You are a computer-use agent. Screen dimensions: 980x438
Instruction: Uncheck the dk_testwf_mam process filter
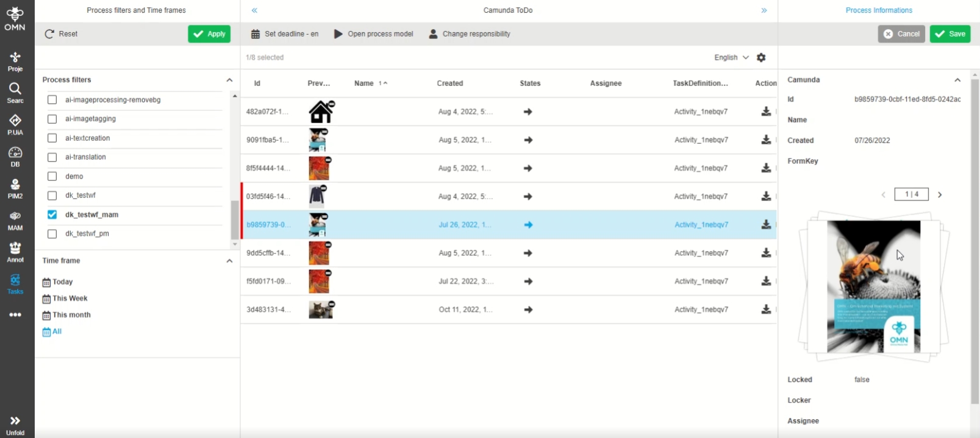(x=52, y=214)
